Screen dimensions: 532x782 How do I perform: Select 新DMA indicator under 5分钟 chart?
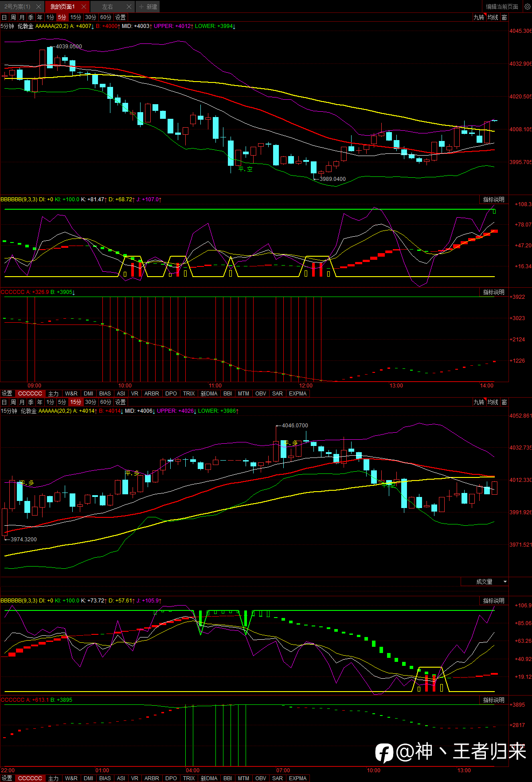[x=209, y=394]
